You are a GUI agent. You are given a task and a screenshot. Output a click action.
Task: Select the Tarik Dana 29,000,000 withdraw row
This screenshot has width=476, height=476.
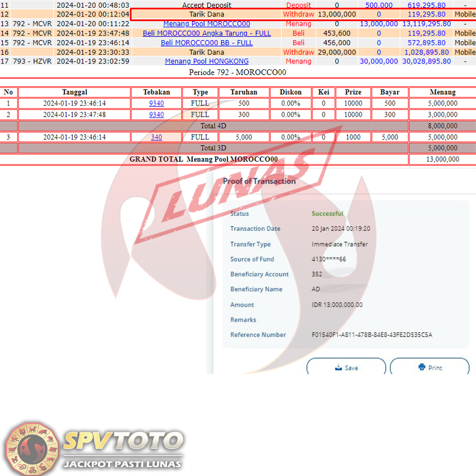pyautogui.click(x=207, y=52)
